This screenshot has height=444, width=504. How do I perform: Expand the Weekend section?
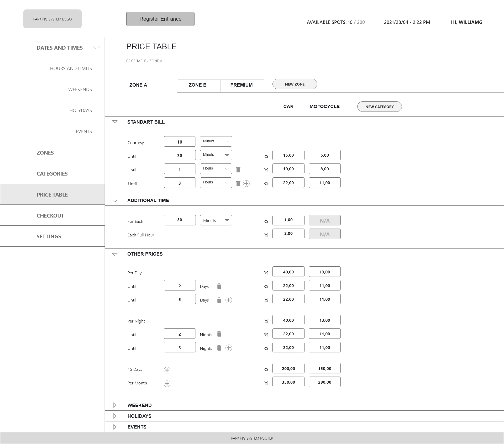tap(115, 405)
